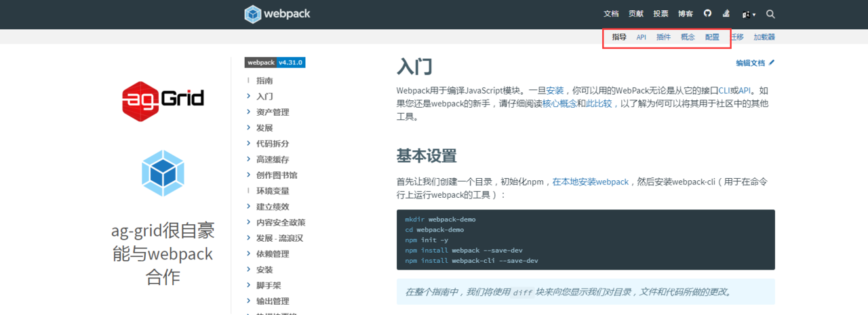Expand the 资产管理 sidebar chevron
The width and height of the screenshot is (868, 315).
249,112
